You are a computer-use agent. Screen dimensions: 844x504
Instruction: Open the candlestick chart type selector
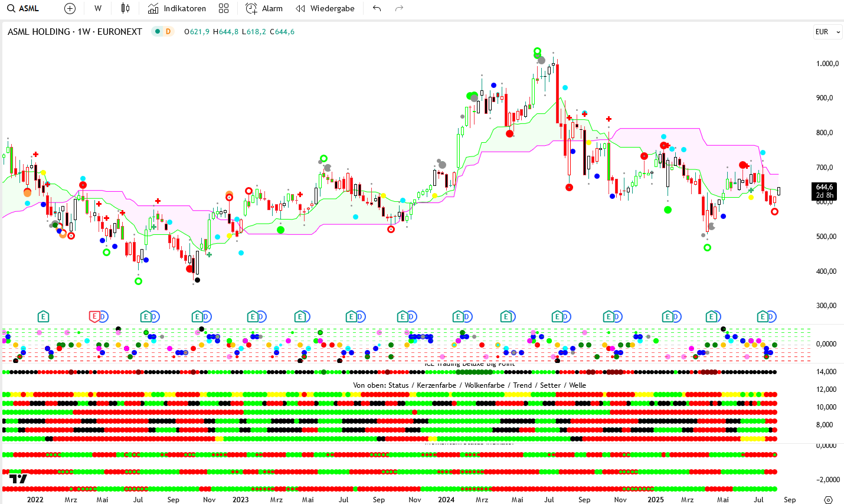[x=125, y=8]
